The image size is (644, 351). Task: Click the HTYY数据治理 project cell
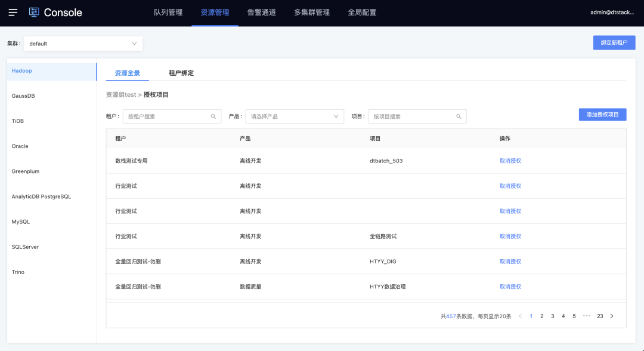[388, 287]
